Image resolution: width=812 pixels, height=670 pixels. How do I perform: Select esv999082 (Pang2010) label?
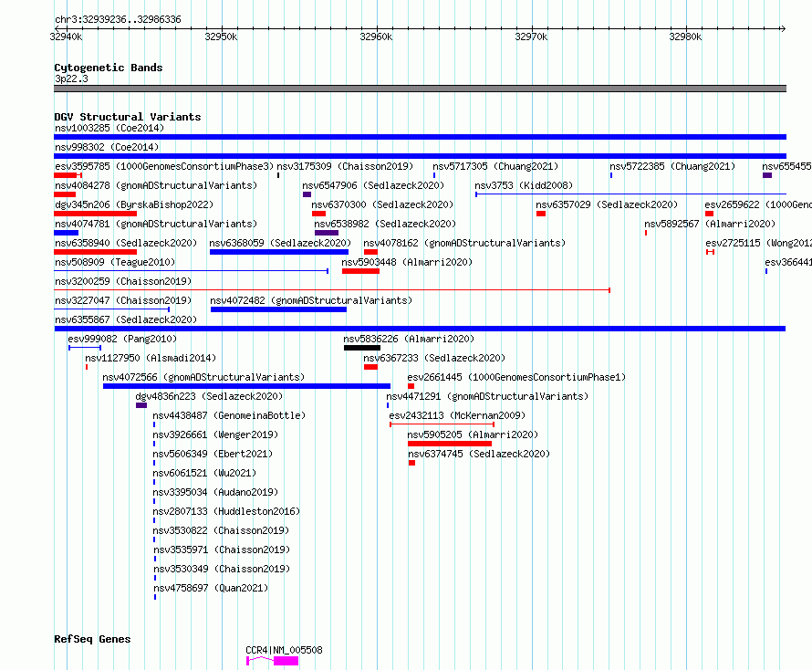(x=122, y=339)
